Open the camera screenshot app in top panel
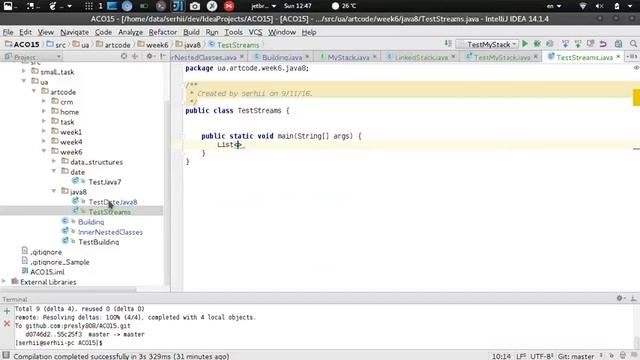Image resolution: width=640 pixels, height=360 pixels. coord(195,6)
